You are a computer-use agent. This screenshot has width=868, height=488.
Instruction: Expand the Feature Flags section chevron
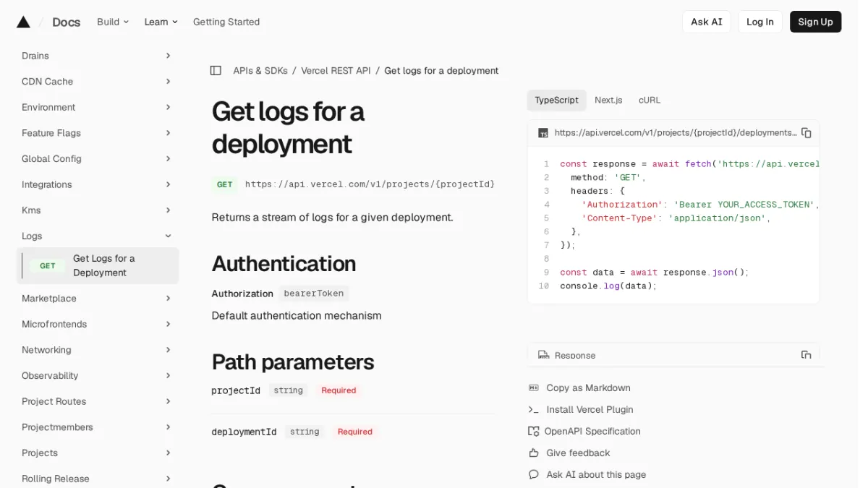tap(168, 133)
